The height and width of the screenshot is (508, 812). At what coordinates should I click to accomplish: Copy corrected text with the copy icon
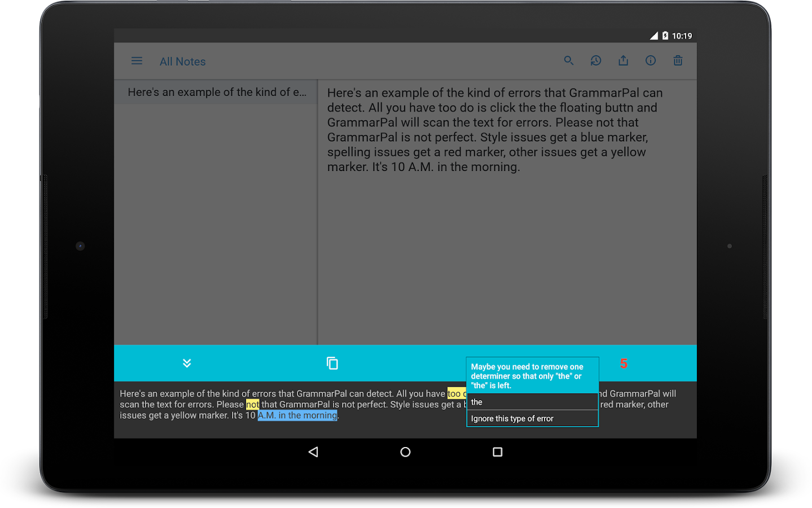click(332, 363)
